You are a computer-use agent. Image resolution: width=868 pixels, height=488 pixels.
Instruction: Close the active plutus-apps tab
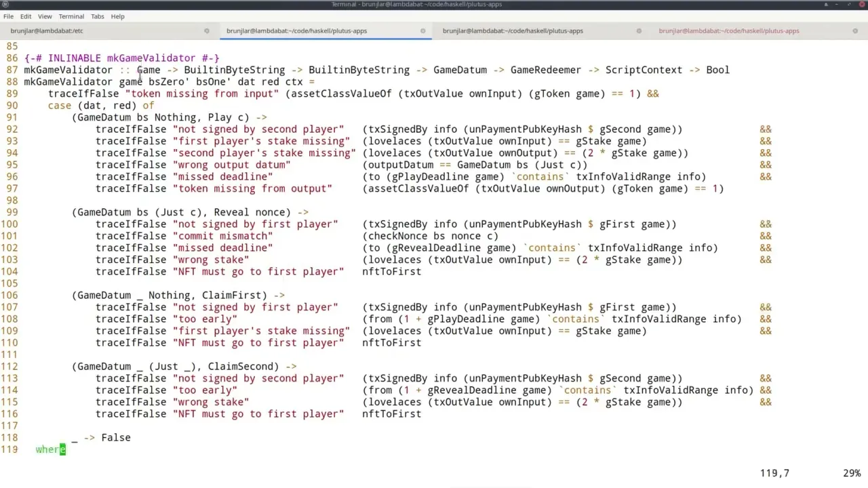[422, 30]
